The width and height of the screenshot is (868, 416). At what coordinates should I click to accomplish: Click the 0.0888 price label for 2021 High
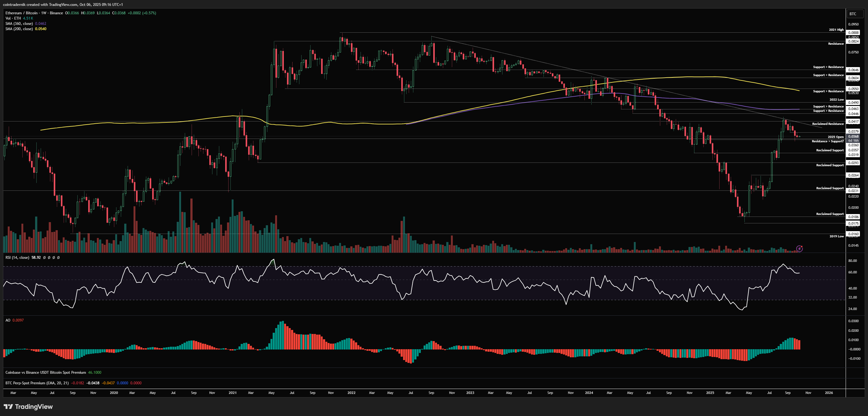click(853, 33)
